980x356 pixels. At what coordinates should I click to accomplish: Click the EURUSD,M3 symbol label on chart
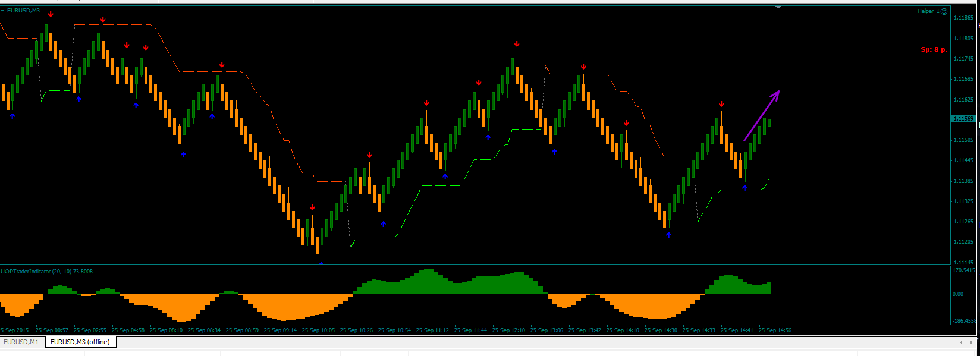[x=23, y=11]
